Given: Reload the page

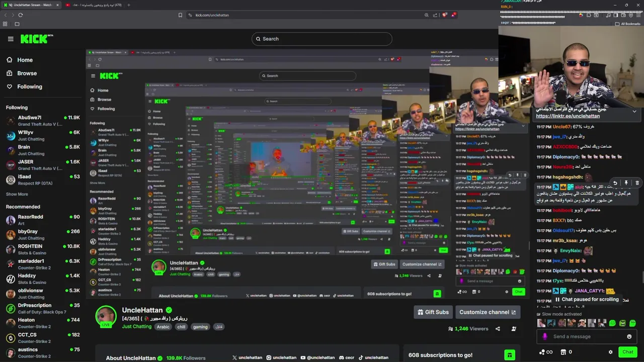Looking at the screenshot, I should coord(20,15).
